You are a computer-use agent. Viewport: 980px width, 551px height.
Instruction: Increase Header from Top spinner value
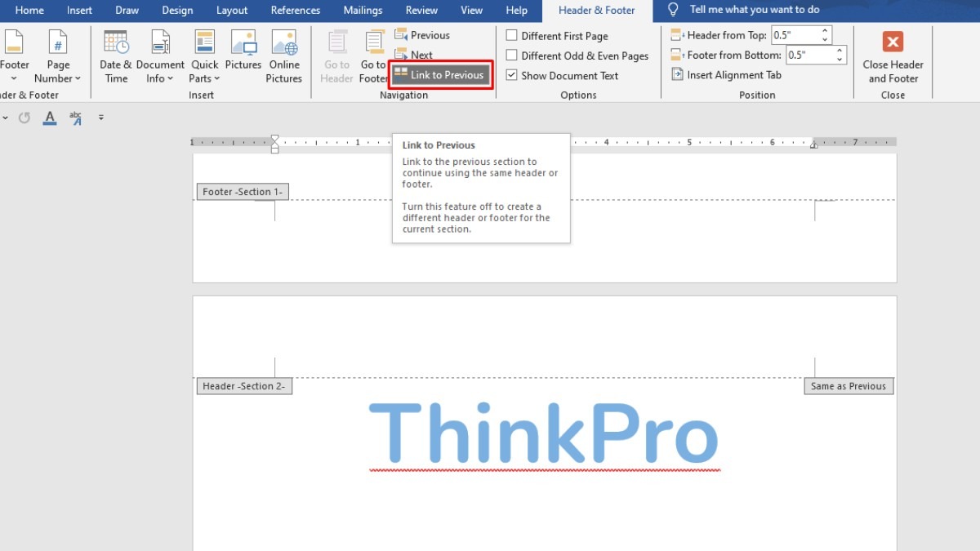(826, 31)
